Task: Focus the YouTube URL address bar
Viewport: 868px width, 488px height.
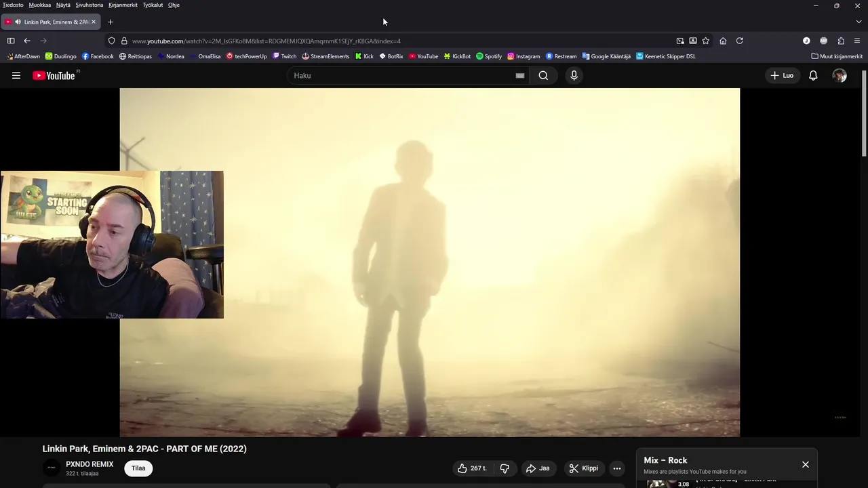Action: click(400, 41)
